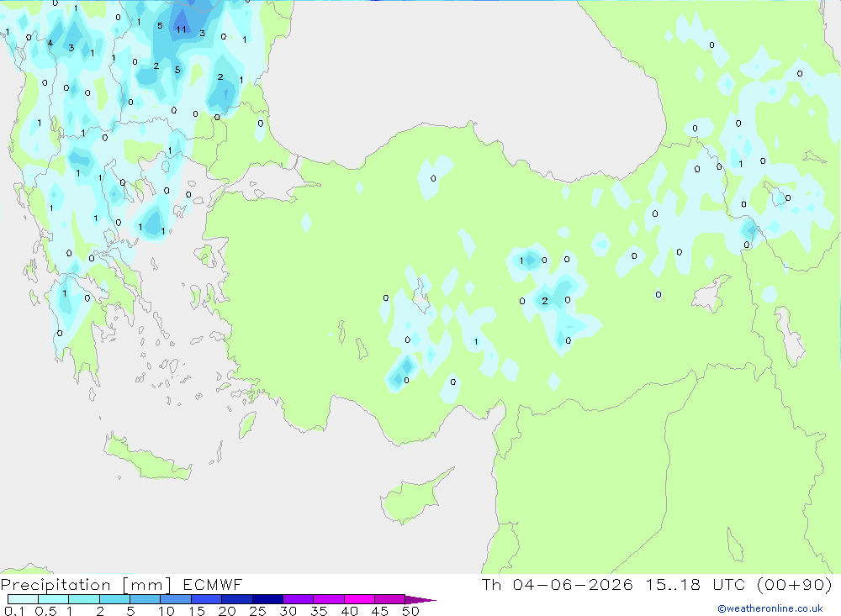Click the '11' precipitation value on the map

[182, 29]
